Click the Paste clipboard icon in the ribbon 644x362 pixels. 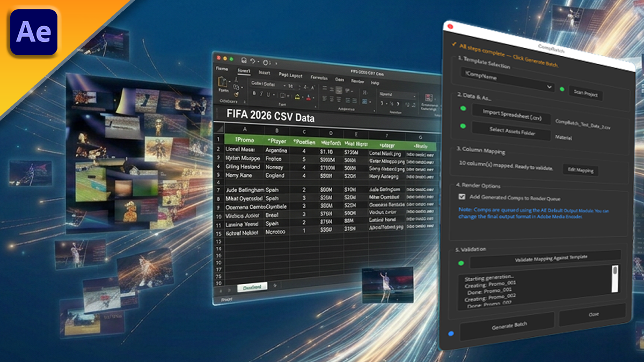click(x=223, y=84)
